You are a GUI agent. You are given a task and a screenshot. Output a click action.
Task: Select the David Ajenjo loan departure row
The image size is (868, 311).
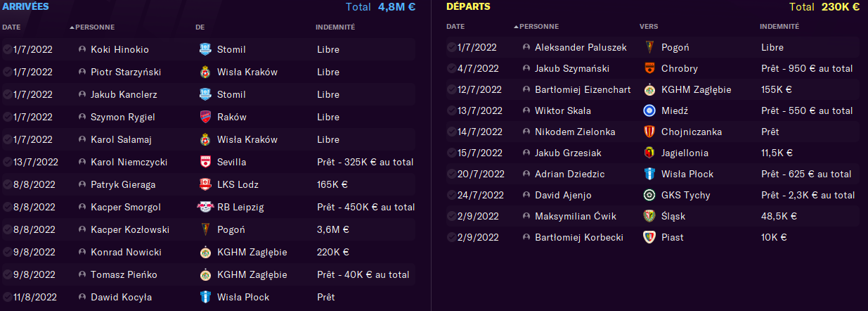pos(652,195)
